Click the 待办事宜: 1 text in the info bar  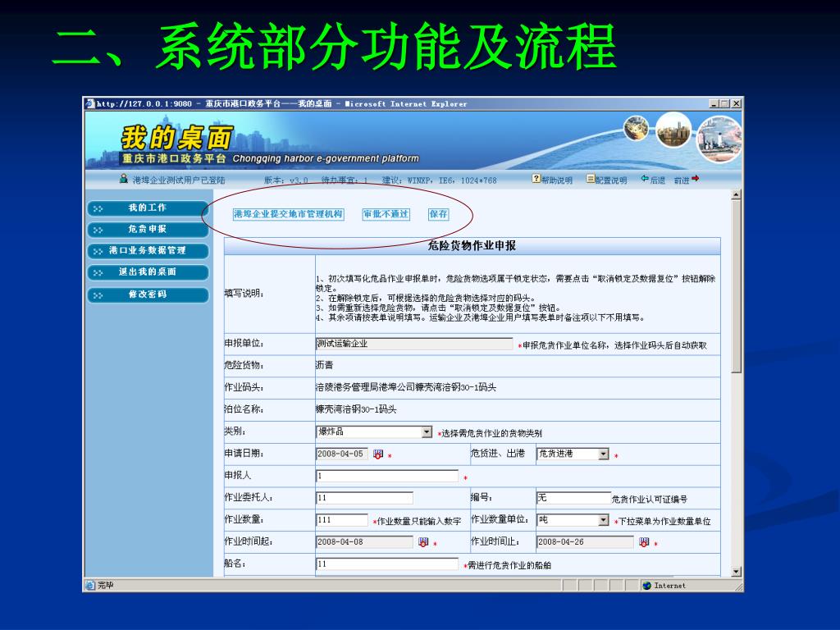(345, 180)
